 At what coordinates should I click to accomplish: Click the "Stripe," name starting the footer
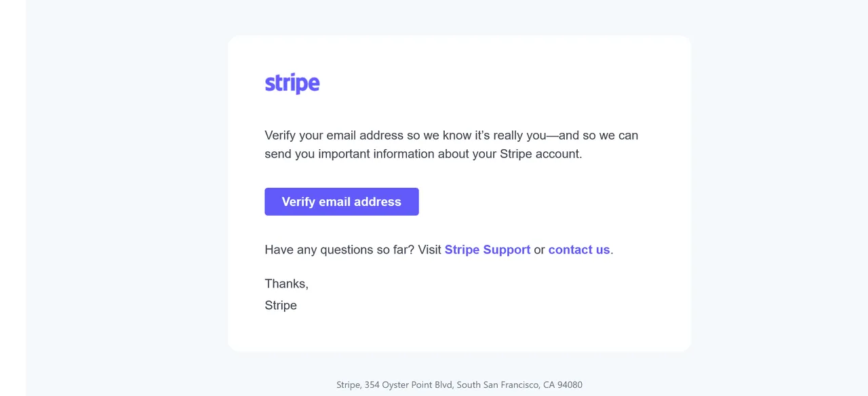(x=349, y=384)
